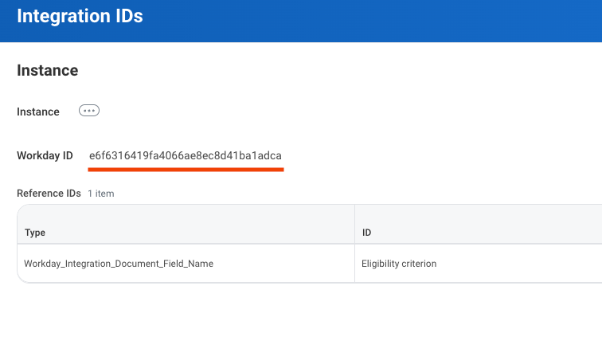Click the Instance section heading

click(x=48, y=70)
